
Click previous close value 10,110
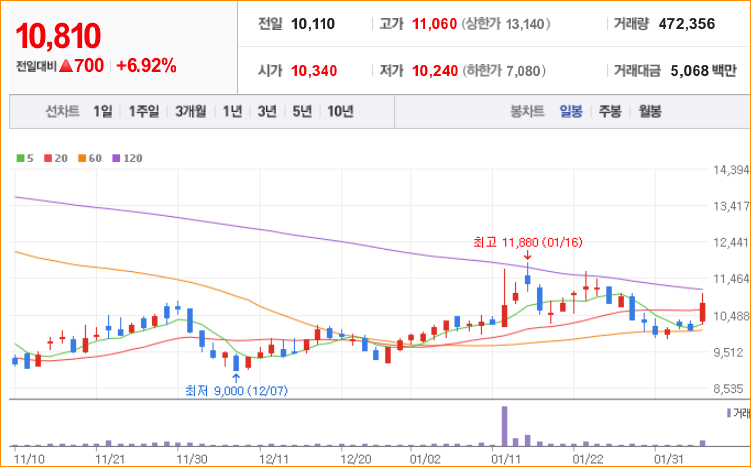pos(313,23)
